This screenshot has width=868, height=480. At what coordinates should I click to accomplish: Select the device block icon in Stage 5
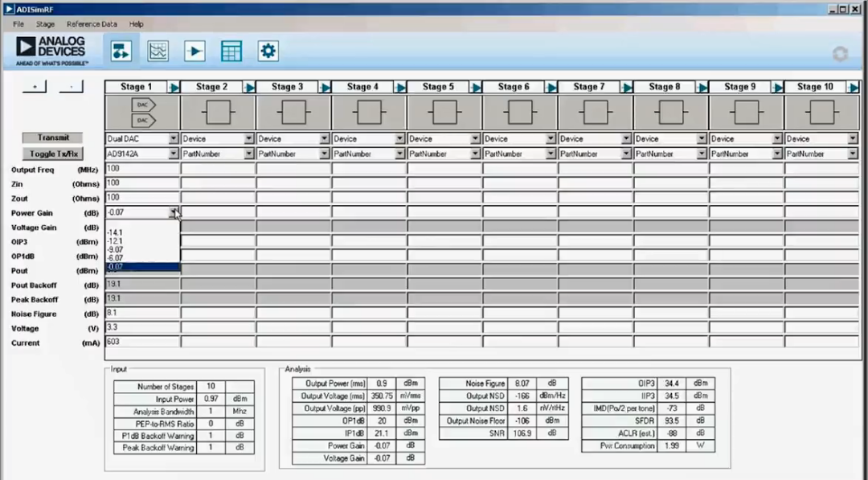(444, 113)
